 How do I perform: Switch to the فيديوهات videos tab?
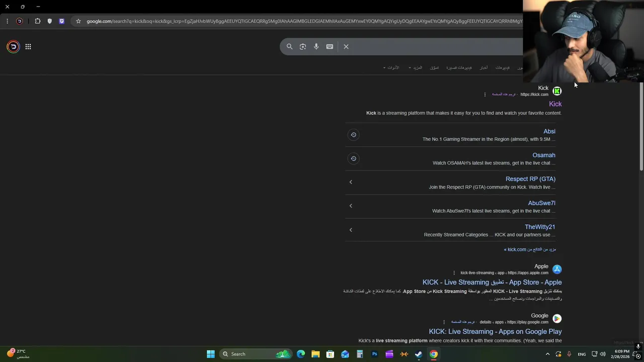pyautogui.click(x=502, y=67)
